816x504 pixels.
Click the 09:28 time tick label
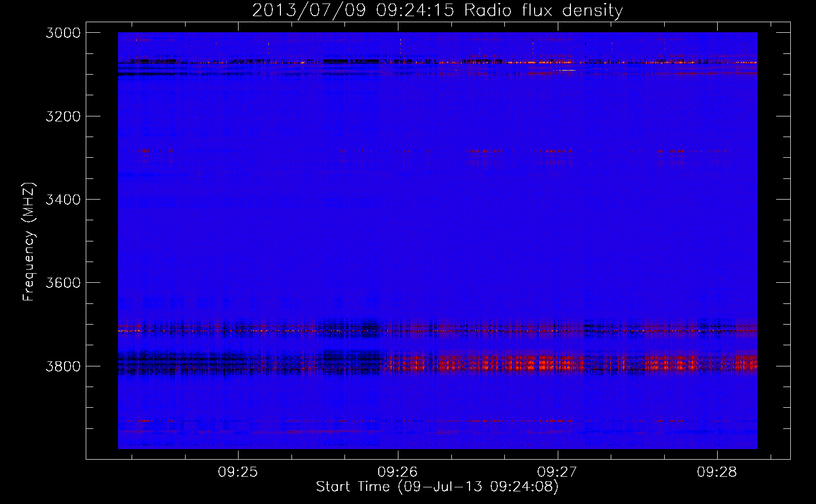pyautogui.click(x=717, y=472)
